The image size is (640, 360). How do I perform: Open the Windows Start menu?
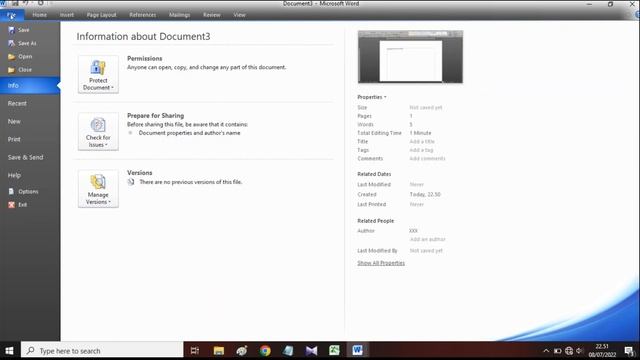coord(9,351)
